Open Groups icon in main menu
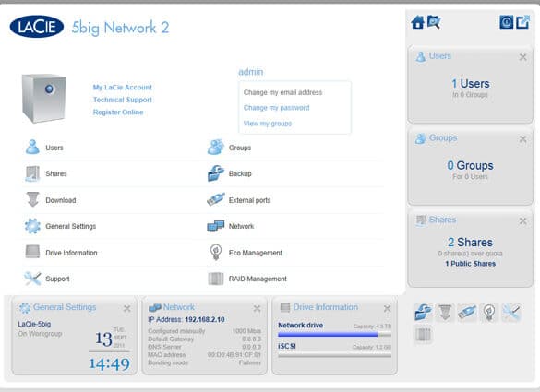The height and width of the screenshot is (392, 540). [216, 147]
